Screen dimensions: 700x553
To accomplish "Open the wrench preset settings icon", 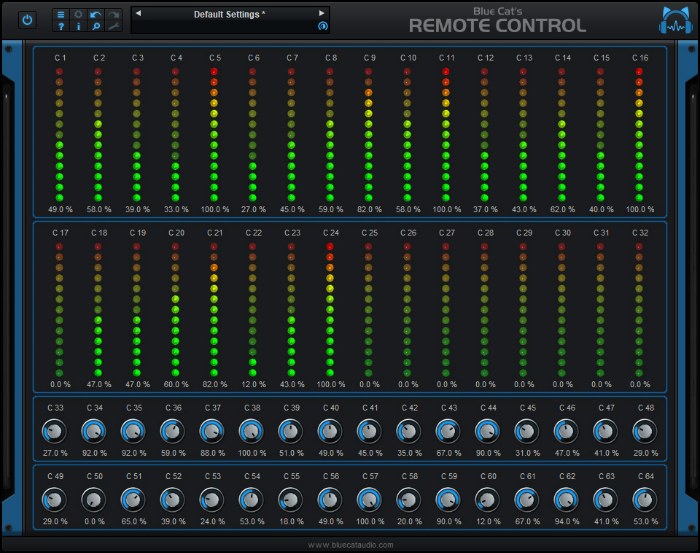I will pyautogui.click(x=114, y=26).
